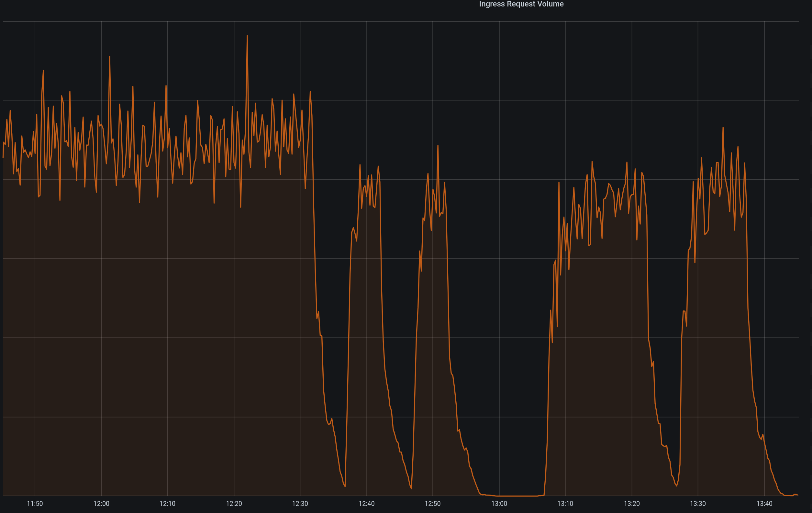Viewport: 812px width, 513px height.
Task: Select the 12:30 tick label on x-axis
Action: click(300, 504)
